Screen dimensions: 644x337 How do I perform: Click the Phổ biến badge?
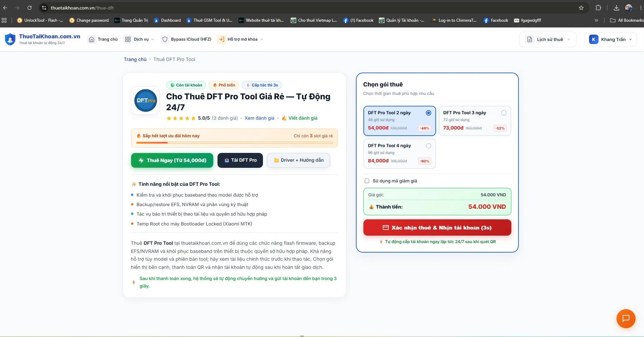pos(224,85)
